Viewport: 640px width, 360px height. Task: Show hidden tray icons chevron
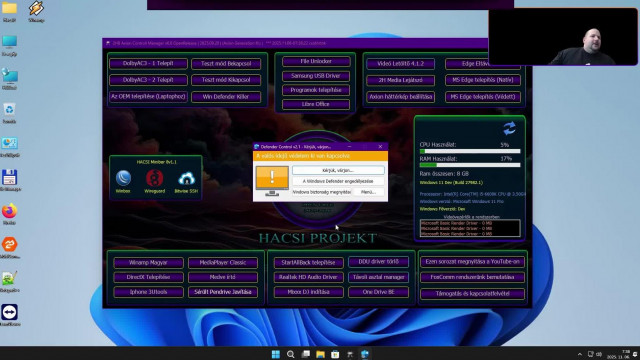(580, 354)
